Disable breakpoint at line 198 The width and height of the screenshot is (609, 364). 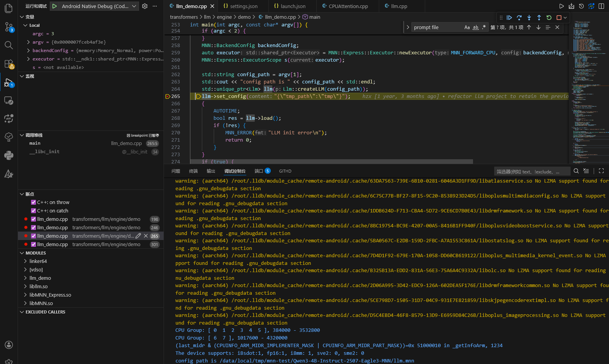coord(34,219)
